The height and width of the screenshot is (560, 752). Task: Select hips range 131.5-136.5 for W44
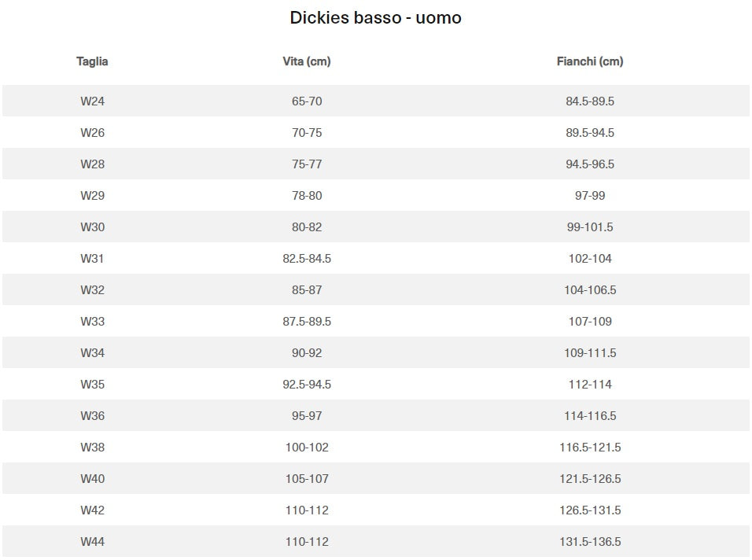(x=590, y=542)
